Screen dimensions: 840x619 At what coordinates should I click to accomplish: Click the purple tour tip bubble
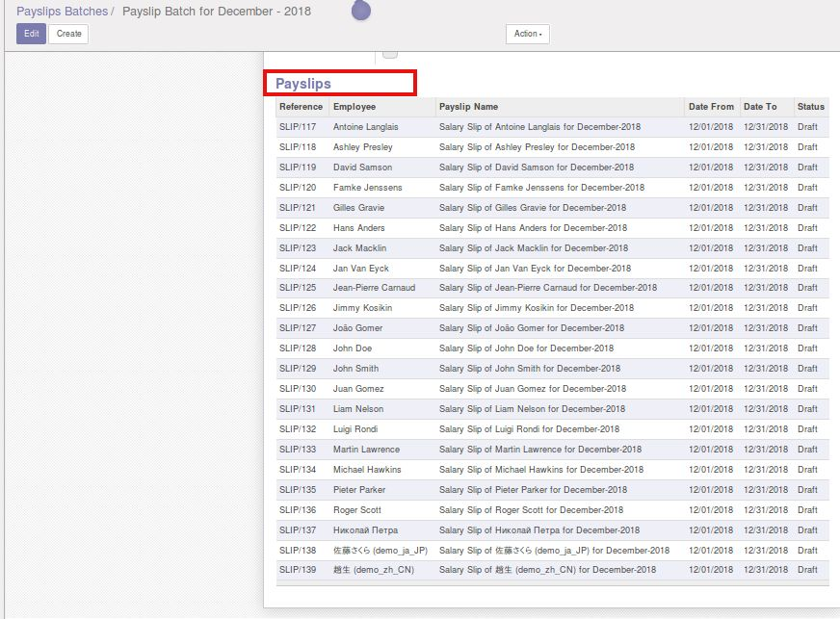[361, 11]
